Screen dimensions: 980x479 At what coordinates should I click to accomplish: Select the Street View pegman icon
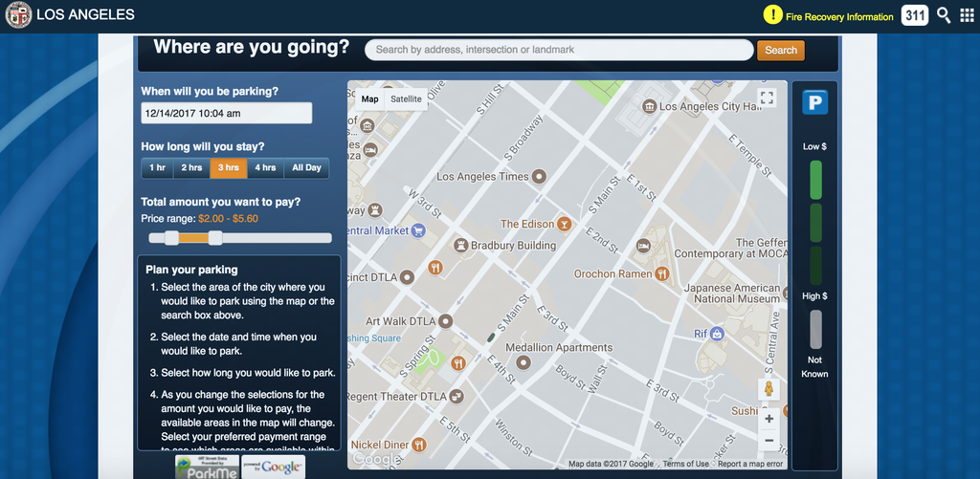click(768, 389)
